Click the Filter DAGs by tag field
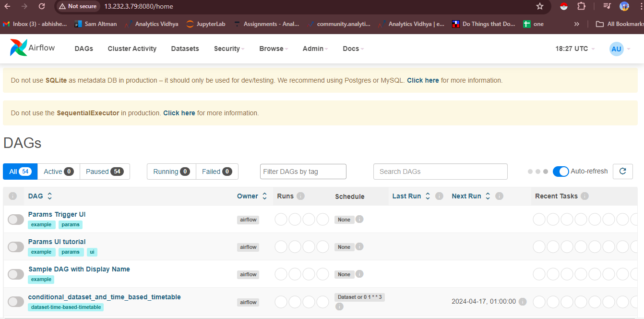This screenshot has width=644, height=319. [x=303, y=172]
